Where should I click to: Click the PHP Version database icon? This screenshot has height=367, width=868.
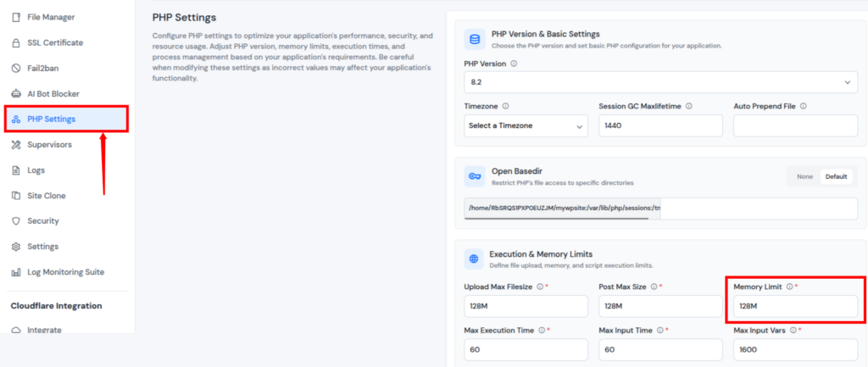tap(474, 39)
